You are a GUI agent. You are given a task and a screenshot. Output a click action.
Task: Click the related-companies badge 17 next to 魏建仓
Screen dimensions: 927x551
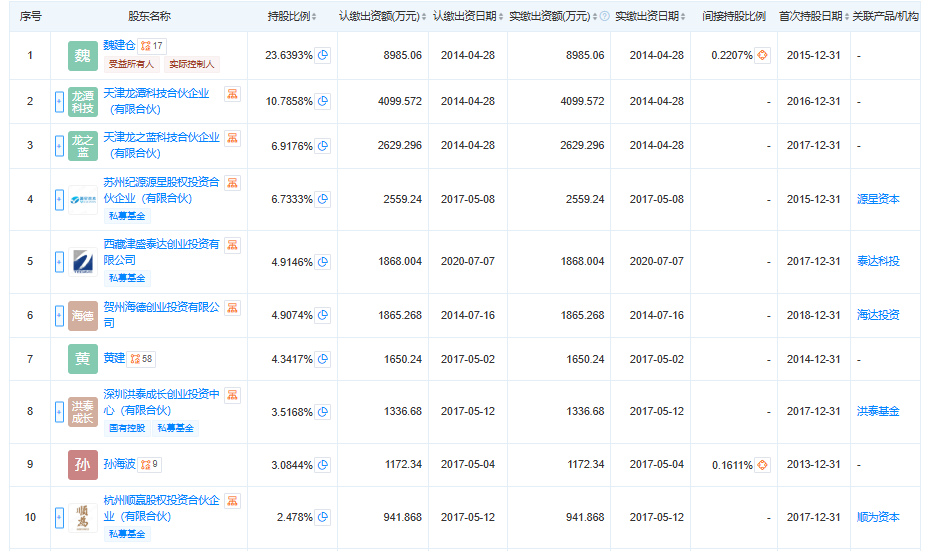[152, 46]
